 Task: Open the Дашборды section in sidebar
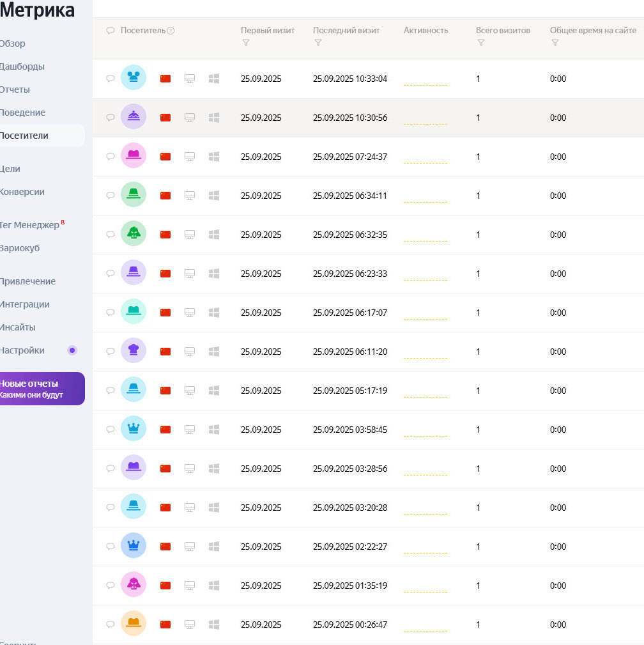click(x=22, y=66)
